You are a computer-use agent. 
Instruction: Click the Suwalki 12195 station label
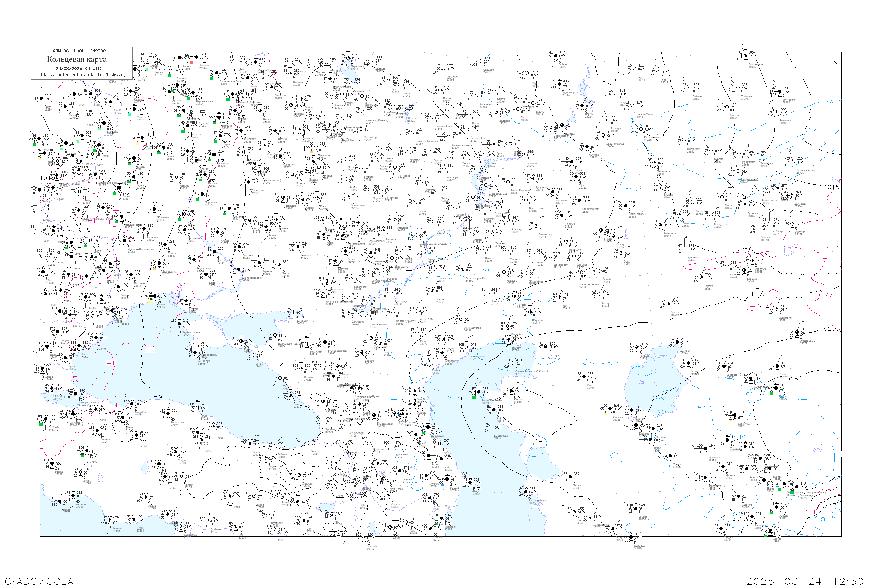[117, 112]
